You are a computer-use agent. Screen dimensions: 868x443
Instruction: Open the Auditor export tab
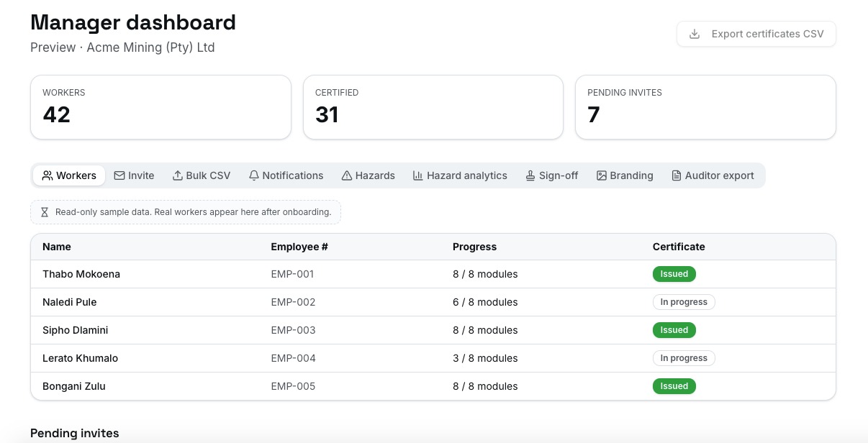(x=713, y=175)
